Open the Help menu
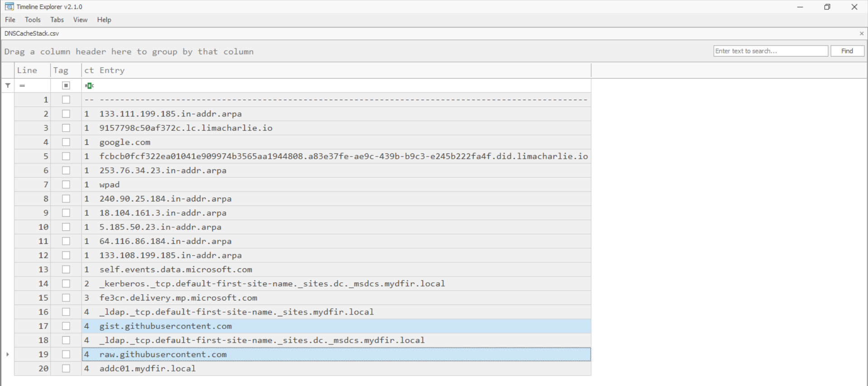The image size is (868, 386). pyautogui.click(x=104, y=20)
